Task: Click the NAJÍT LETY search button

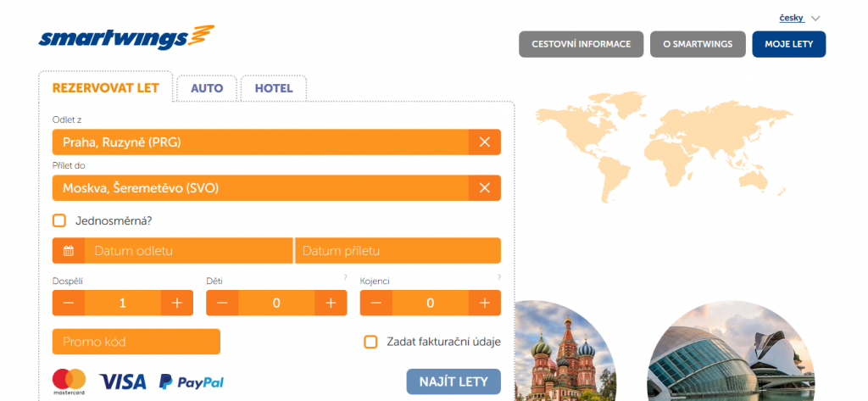Action: tap(453, 382)
